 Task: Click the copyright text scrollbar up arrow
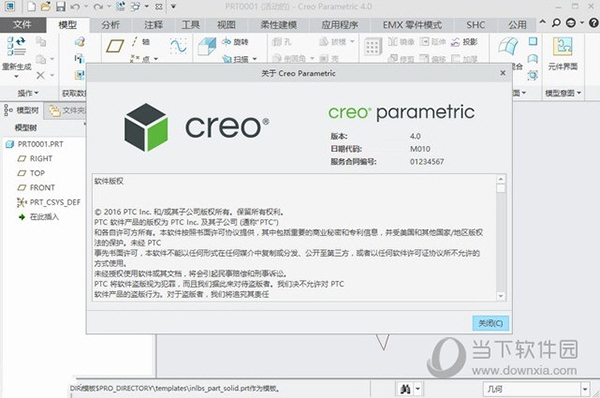501,179
